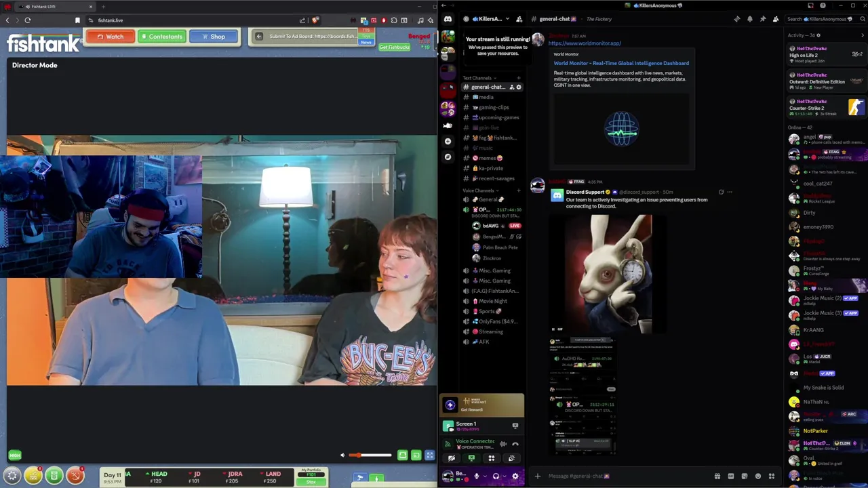The width and height of the screenshot is (868, 488).
Task: Open notification settings bell icon
Action: point(750,19)
